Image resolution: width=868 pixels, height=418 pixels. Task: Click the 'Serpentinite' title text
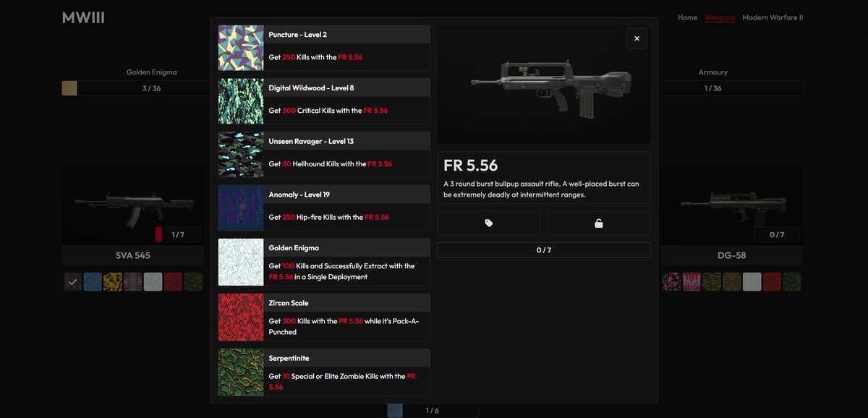(288, 358)
